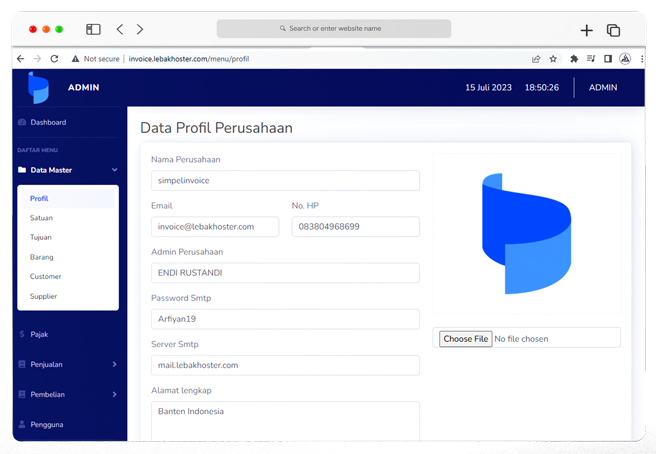The image size is (656, 454).
Task: Click the ADMIN user link at top right
Action: (602, 88)
